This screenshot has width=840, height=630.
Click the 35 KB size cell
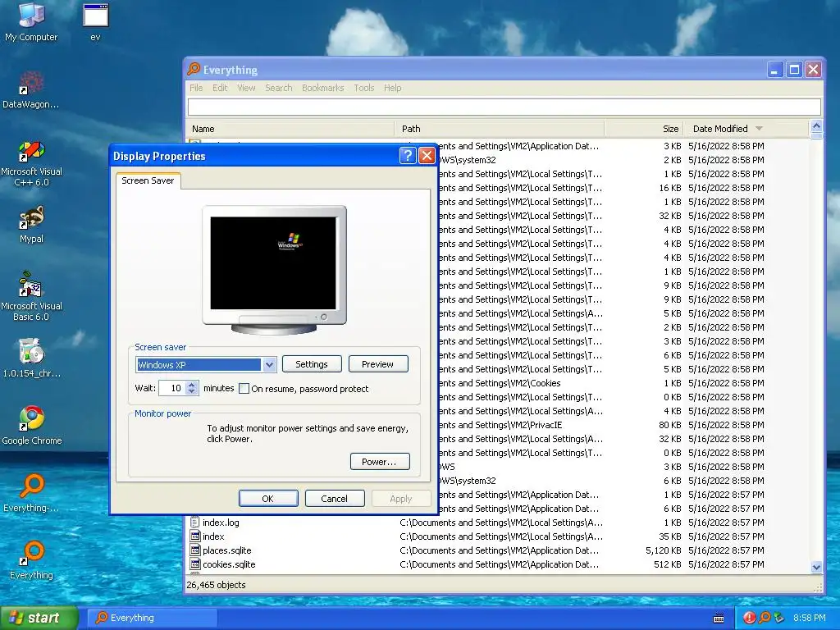(x=670, y=536)
